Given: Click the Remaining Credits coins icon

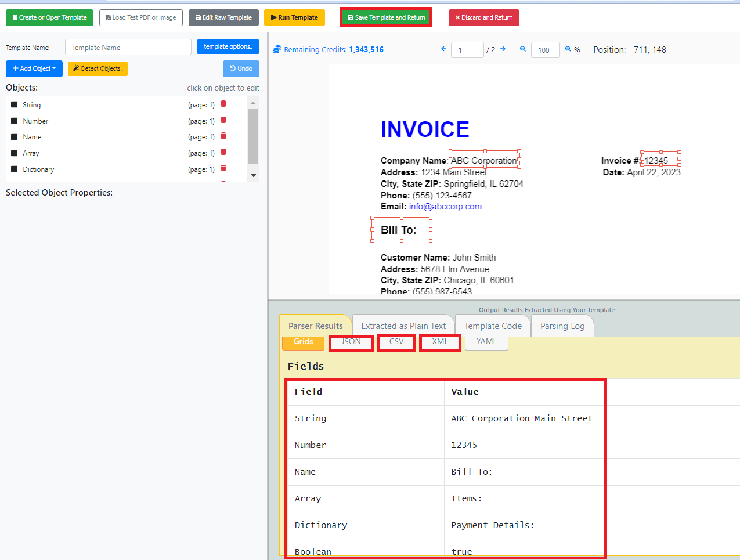Looking at the screenshot, I should [x=277, y=50].
